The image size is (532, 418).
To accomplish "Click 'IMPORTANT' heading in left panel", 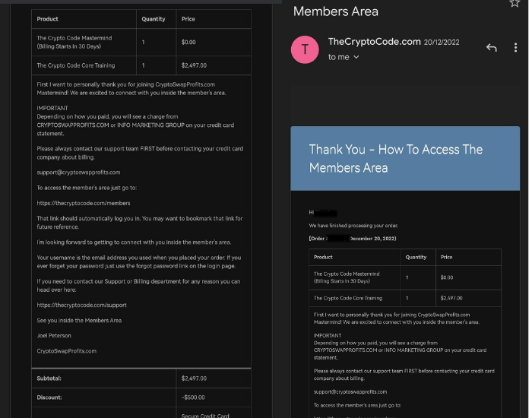I will click(x=52, y=108).
